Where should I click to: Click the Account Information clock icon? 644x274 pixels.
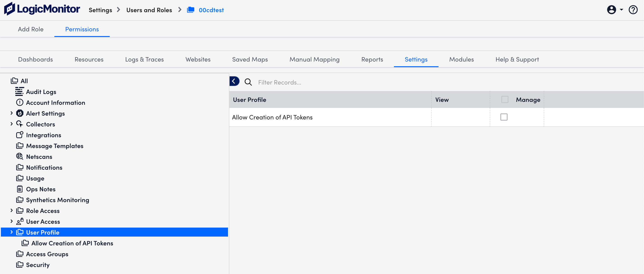tap(19, 102)
